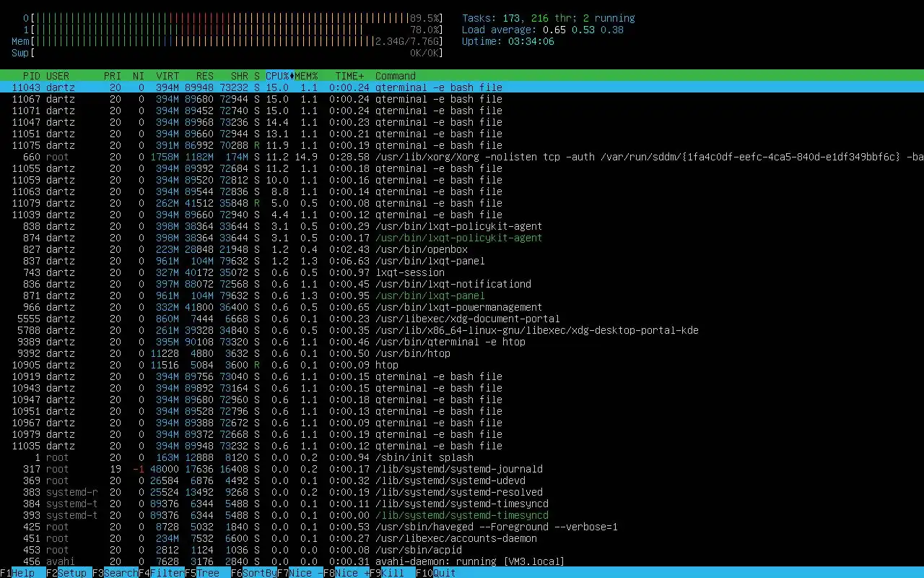Select PID 10979 qterminal row
The height and width of the screenshot is (578, 924).
462,434
